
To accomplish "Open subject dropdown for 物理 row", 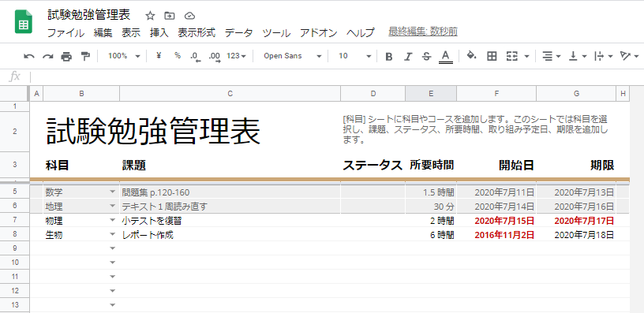I will tap(113, 220).
